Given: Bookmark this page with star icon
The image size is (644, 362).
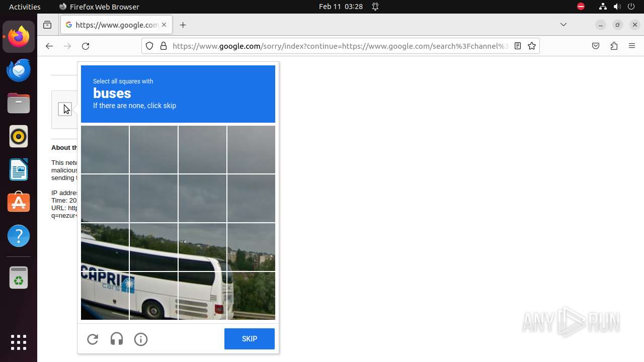Looking at the screenshot, I should pos(532,46).
